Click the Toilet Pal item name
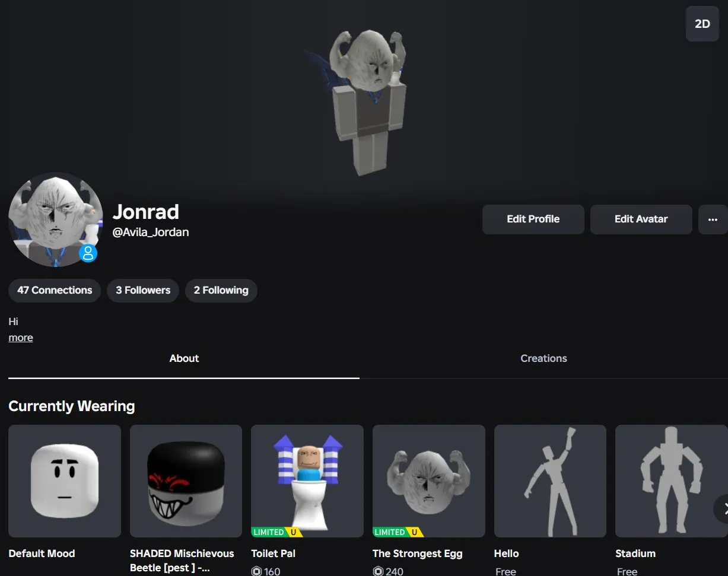 click(x=273, y=553)
